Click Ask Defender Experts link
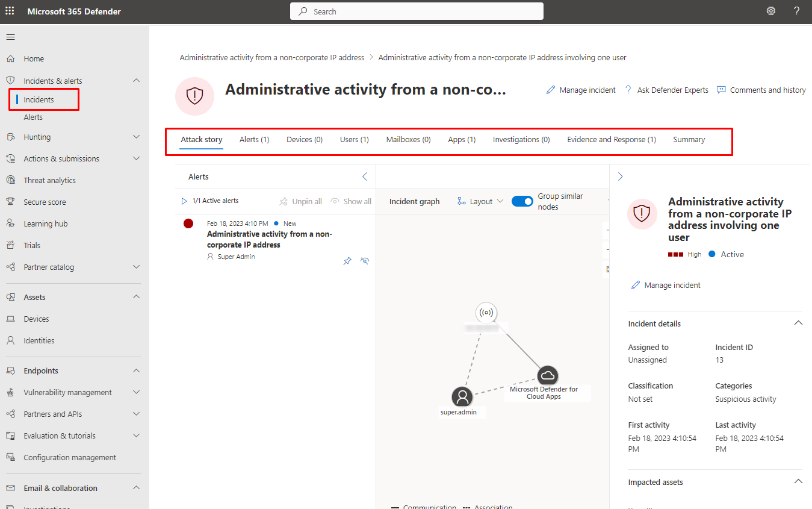This screenshot has width=812, height=509. tap(666, 90)
